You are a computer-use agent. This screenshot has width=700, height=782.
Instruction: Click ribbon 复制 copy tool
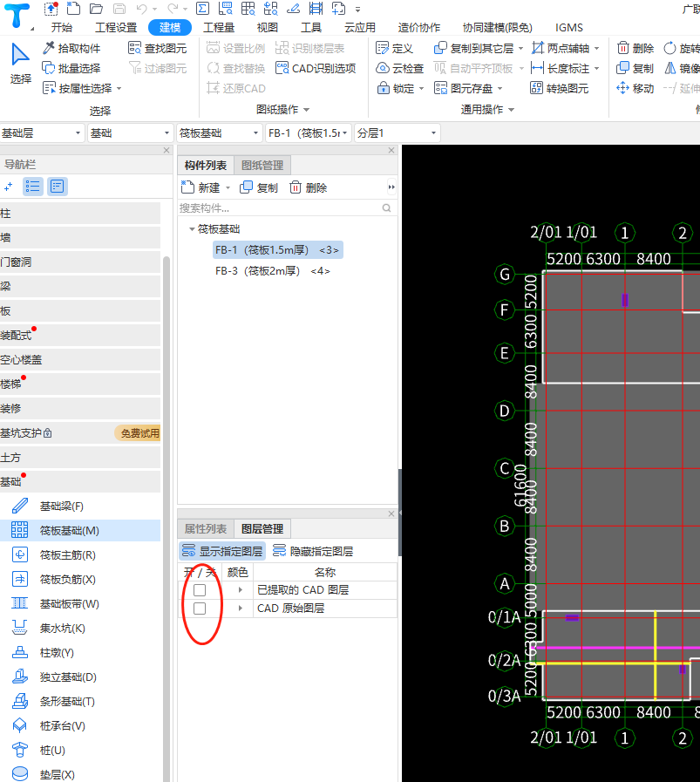click(x=635, y=68)
